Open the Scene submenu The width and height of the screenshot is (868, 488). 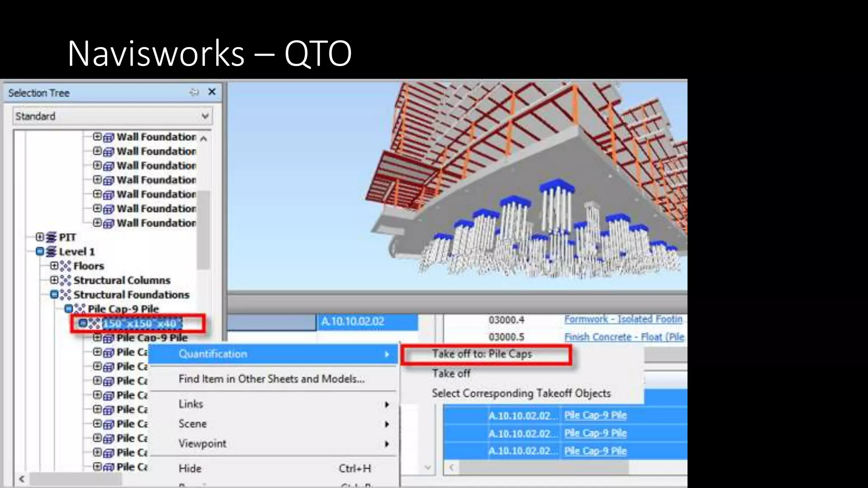[274, 424]
